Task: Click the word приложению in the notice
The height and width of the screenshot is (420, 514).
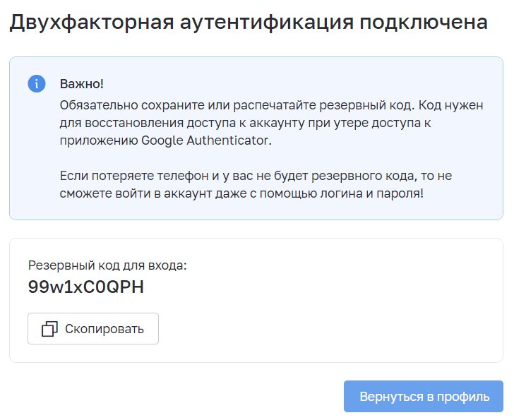Action: 99,140
